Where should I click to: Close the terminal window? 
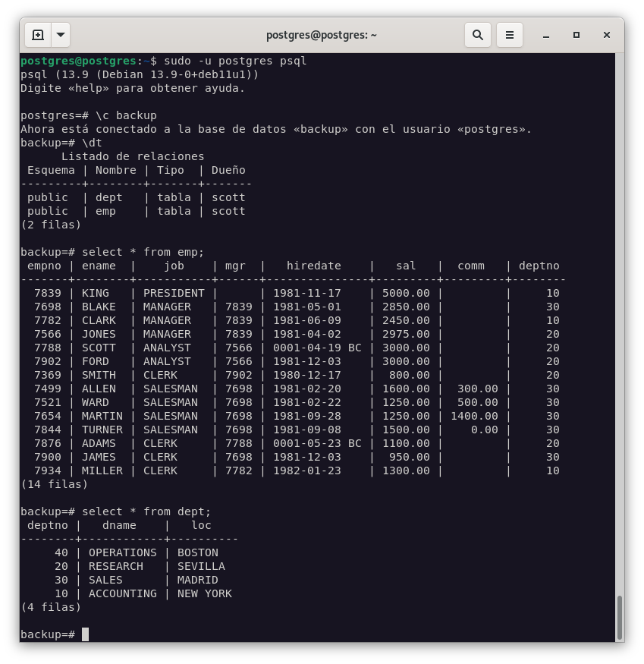pos(607,35)
